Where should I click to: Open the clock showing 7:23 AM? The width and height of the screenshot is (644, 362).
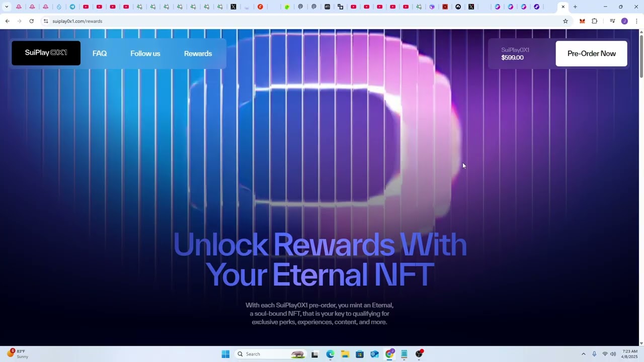(x=629, y=354)
